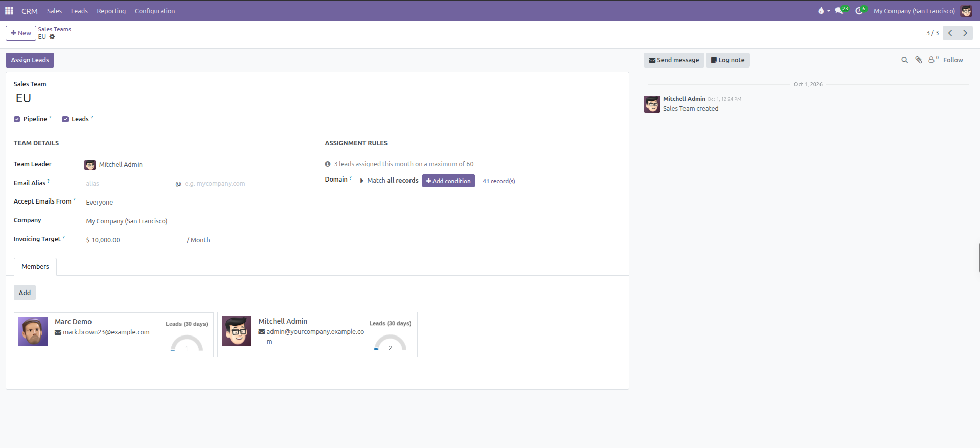Open attachments paperclip icon

(x=919, y=60)
